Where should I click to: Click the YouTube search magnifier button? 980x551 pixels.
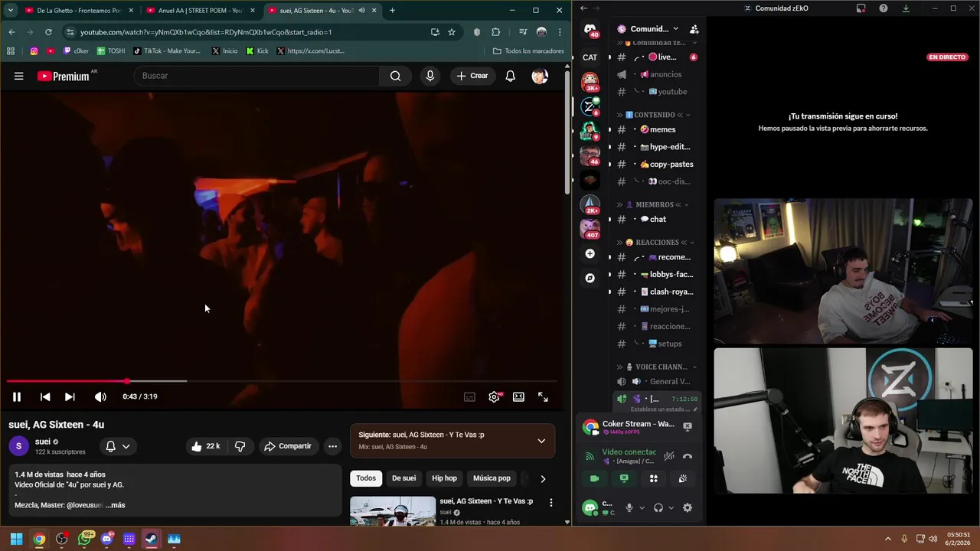pos(395,76)
